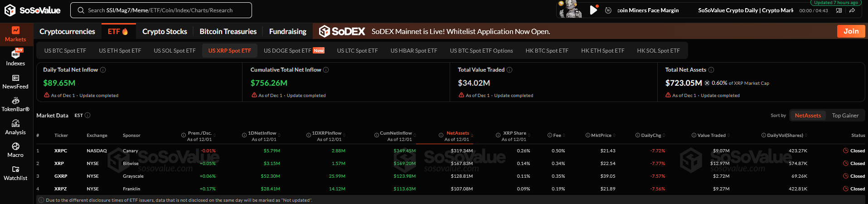The image size is (868, 204).
Task: Select the US BTC Spot ETF tab
Action: (65, 51)
